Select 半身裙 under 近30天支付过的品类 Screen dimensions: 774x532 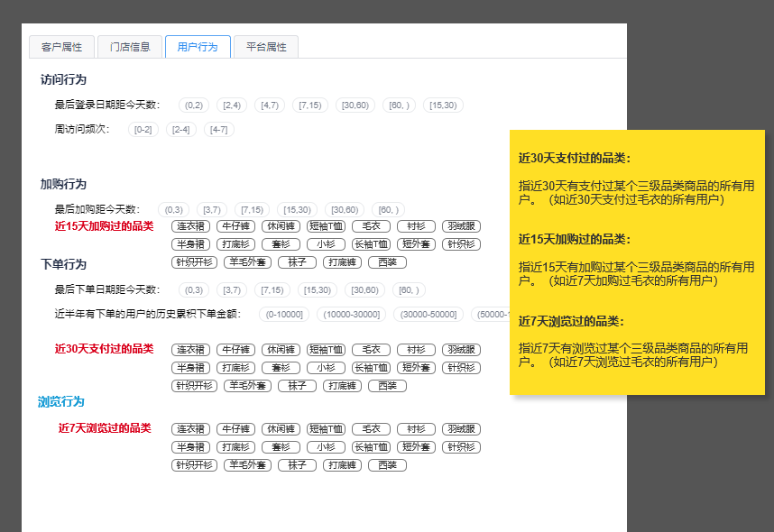click(x=190, y=368)
